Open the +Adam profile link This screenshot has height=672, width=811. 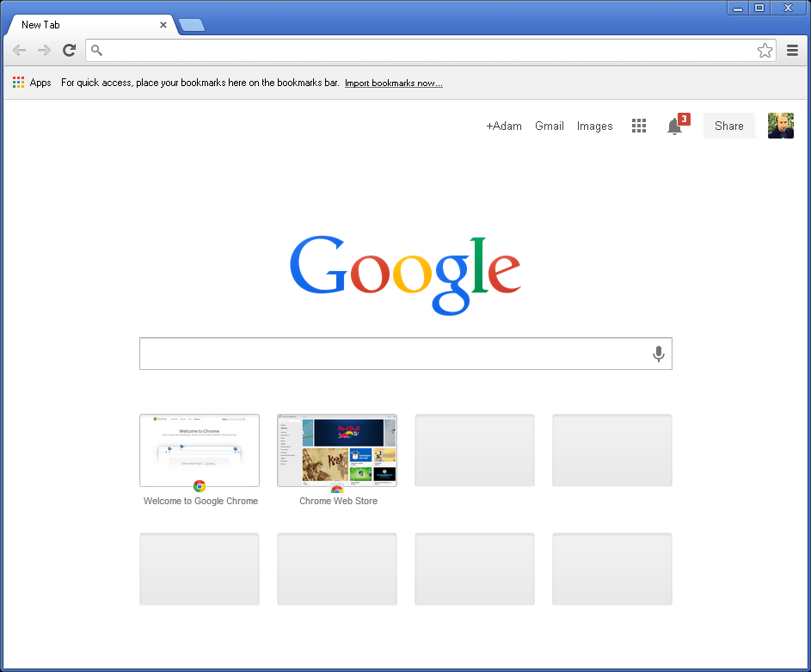tap(504, 126)
